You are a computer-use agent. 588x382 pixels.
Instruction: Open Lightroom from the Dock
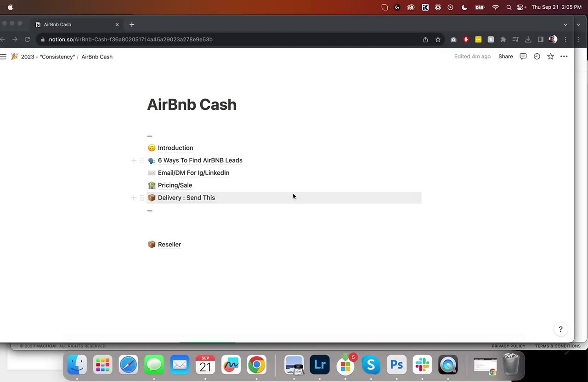[320, 365]
